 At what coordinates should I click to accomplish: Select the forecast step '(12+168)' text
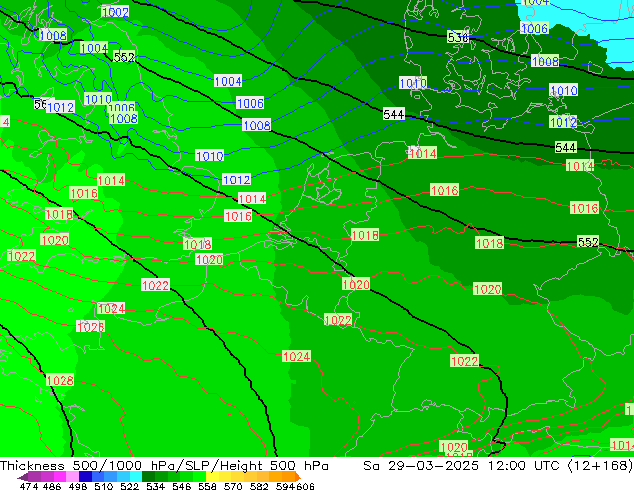(600, 466)
